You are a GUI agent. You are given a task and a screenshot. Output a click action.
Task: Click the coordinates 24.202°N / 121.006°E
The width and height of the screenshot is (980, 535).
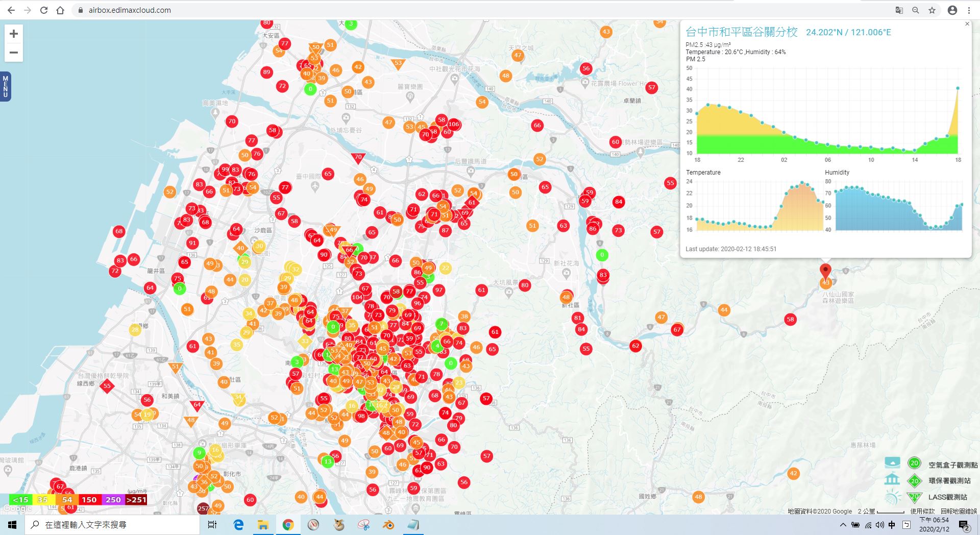click(848, 32)
